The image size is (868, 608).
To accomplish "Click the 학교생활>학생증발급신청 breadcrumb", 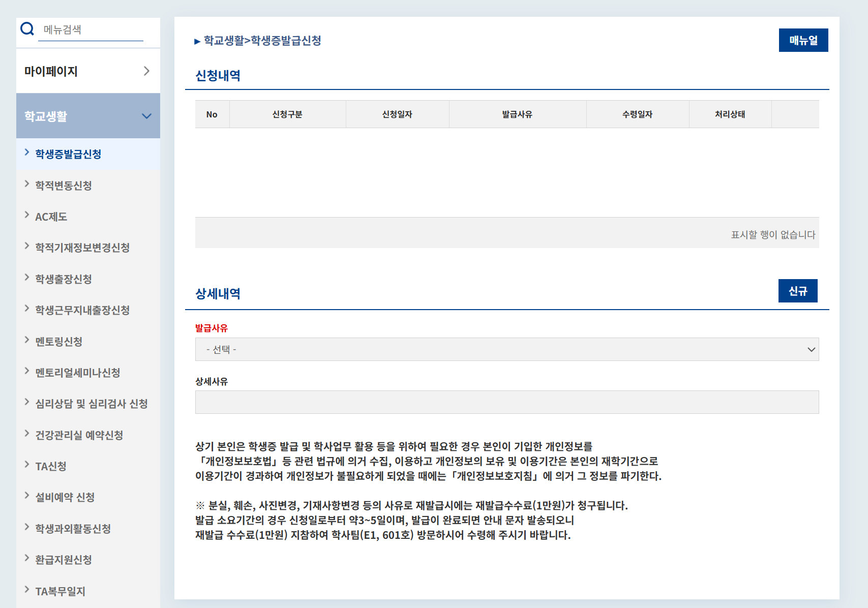I will (x=262, y=41).
